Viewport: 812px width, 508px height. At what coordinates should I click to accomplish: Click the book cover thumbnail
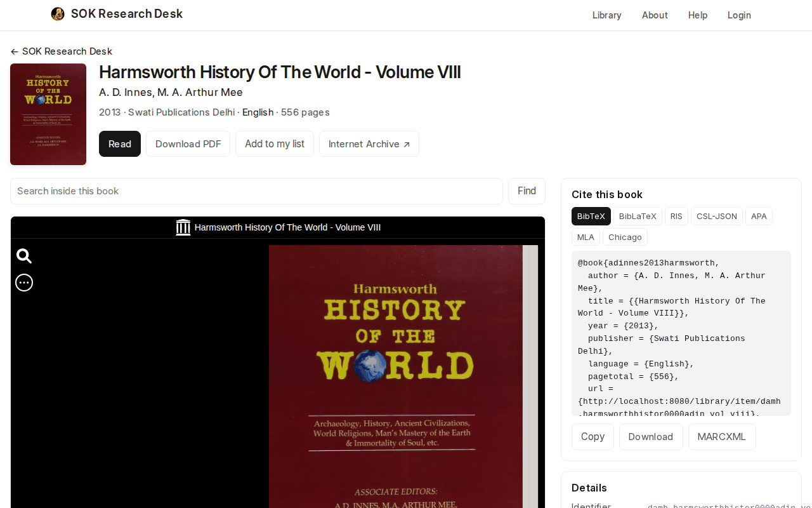48,114
